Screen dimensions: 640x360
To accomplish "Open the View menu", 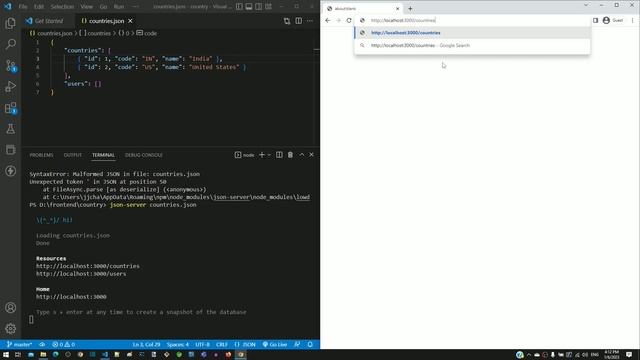I will pyautogui.click(x=87, y=7).
